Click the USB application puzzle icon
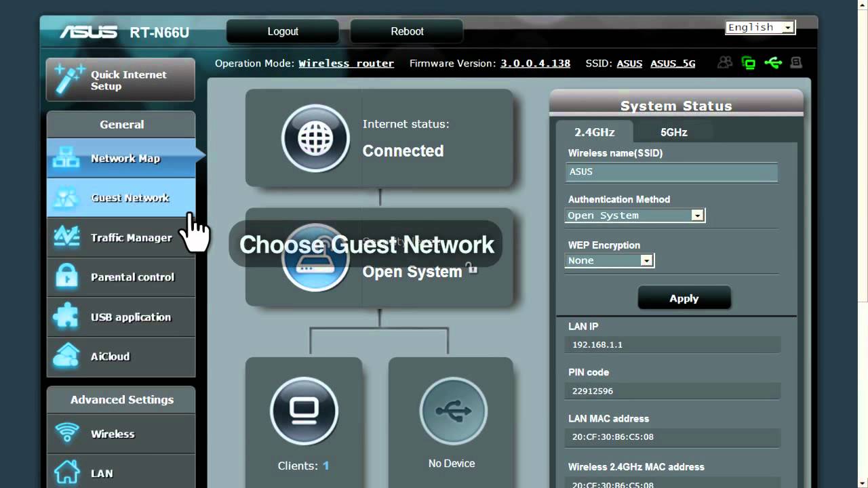The width and height of the screenshot is (868, 488). pyautogui.click(x=66, y=317)
